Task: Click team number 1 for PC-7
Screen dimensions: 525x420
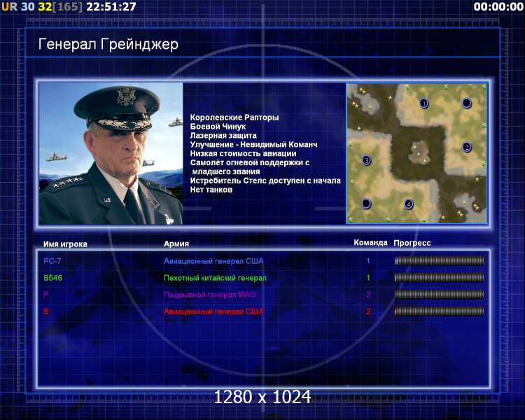Action: click(x=368, y=261)
